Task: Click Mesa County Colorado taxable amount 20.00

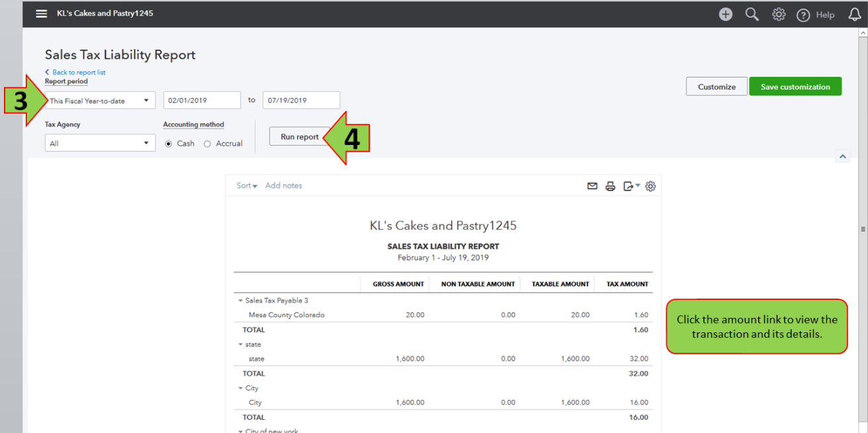Action: point(580,315)
